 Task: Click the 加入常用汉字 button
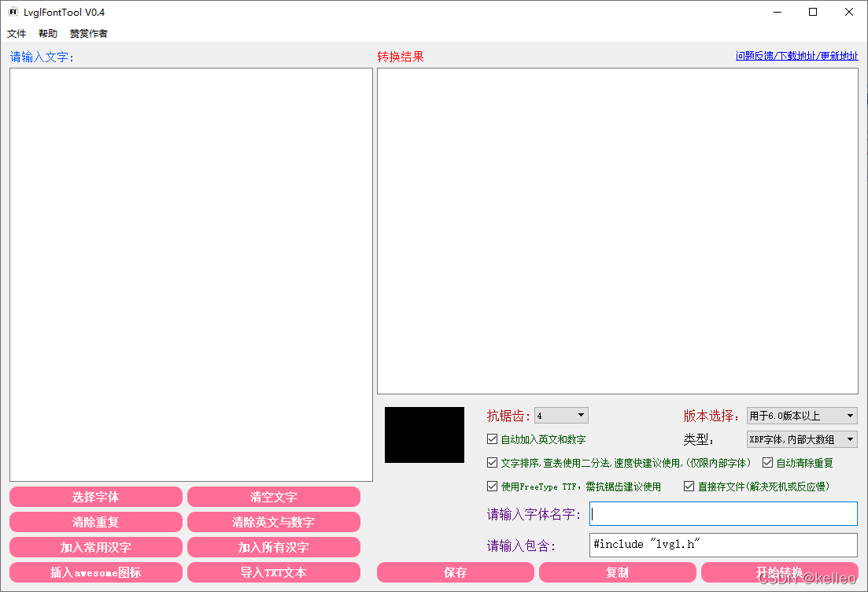pyautogui.click(x=96, y=547)
